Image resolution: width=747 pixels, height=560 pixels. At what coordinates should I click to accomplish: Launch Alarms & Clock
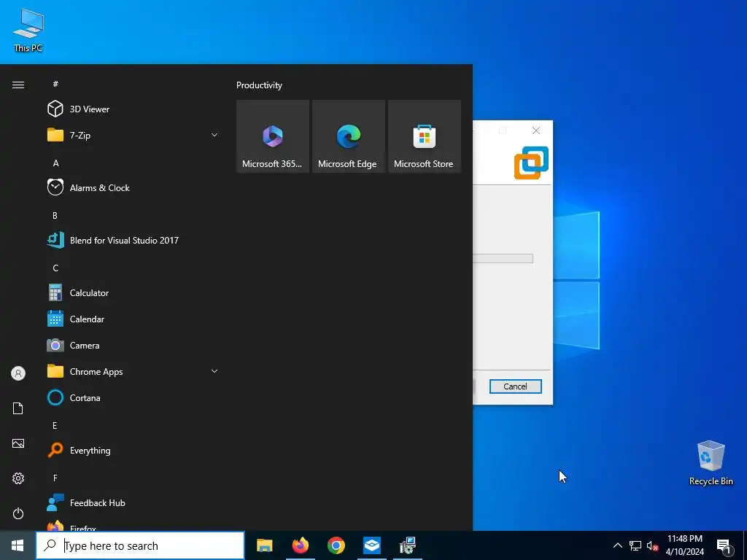click(x=133, y=187)
